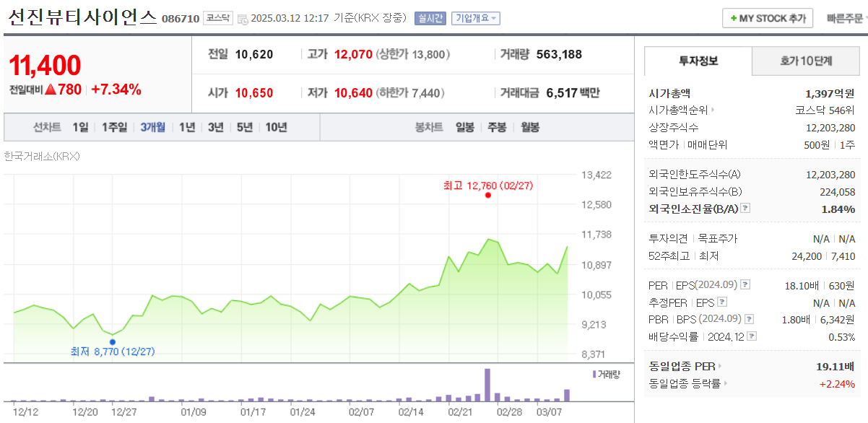Click the stock code 086710
The width and height of the screenshot is (868, 423).
tap(181, 19)
